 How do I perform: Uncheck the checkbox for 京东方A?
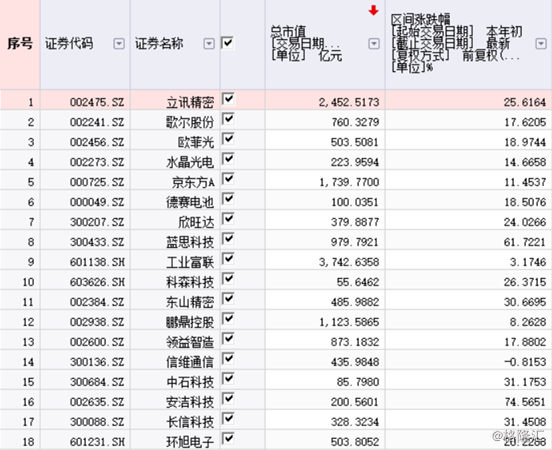point(228,179)
